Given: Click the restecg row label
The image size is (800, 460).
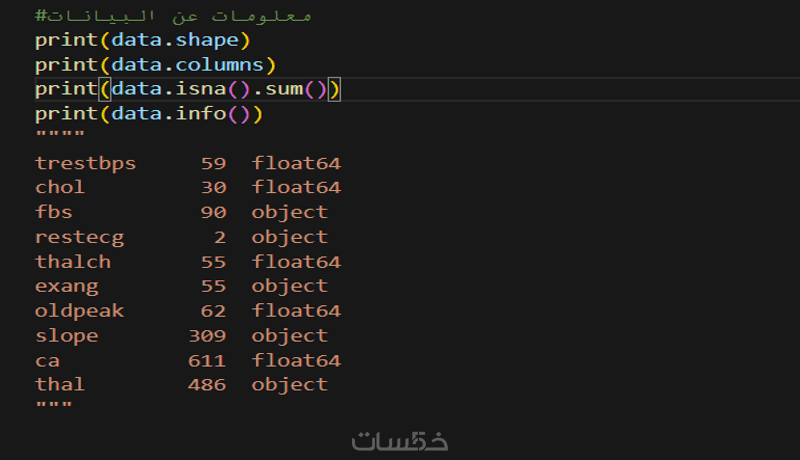Looking at the screenshot, I should (x=79, y=237).
